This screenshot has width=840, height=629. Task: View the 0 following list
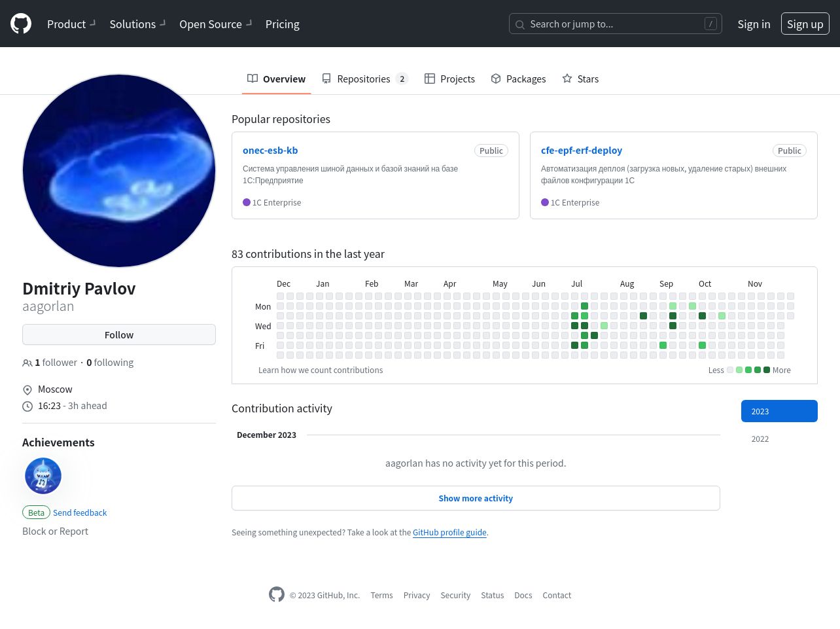(x=110, y=363)
